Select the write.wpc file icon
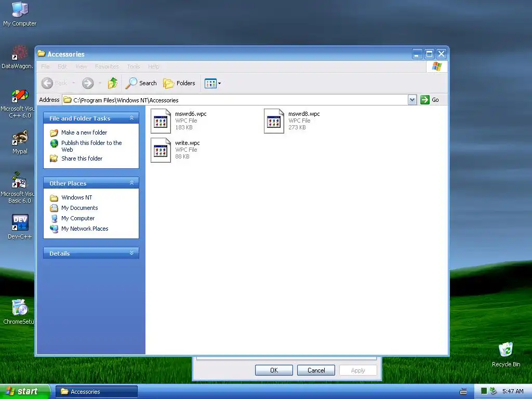This screenshot has height=399, width=532. [161, 150]
